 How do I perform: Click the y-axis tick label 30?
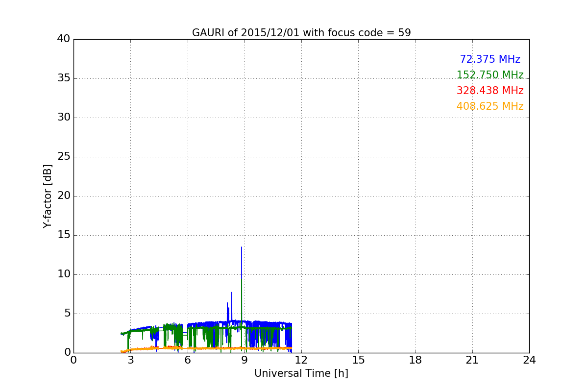click(x=63, y=118)
